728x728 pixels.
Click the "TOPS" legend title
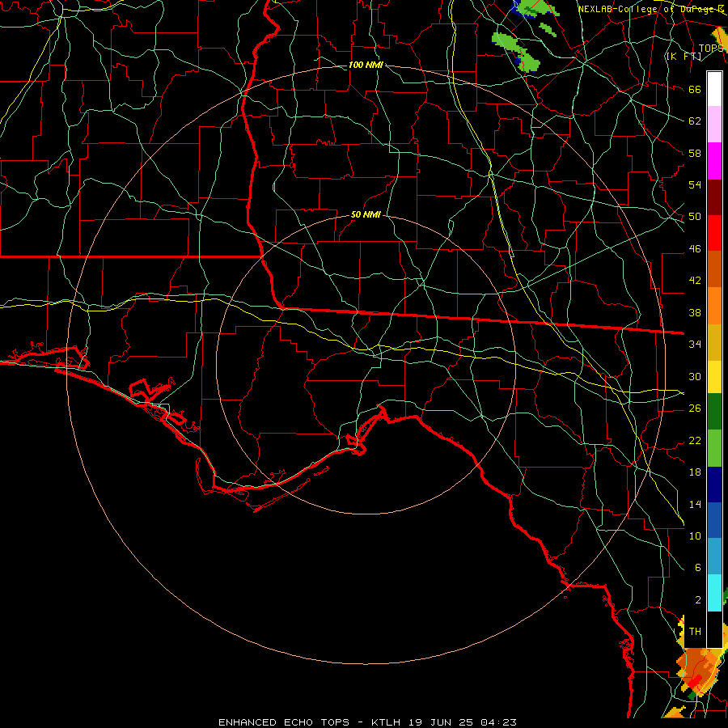[x=711, y=49]
